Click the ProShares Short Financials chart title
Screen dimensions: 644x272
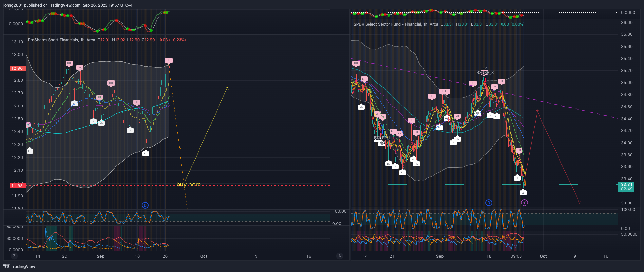[62, 40]
